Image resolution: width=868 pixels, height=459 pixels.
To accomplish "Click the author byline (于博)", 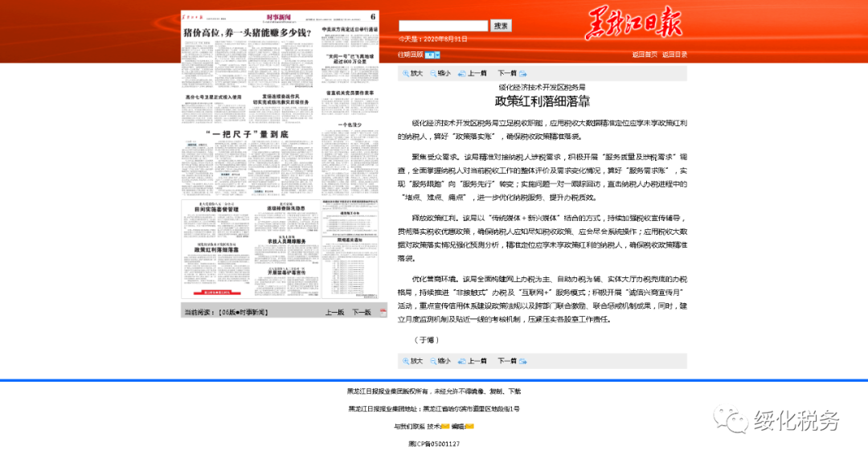I will click(x=427, y=340).
